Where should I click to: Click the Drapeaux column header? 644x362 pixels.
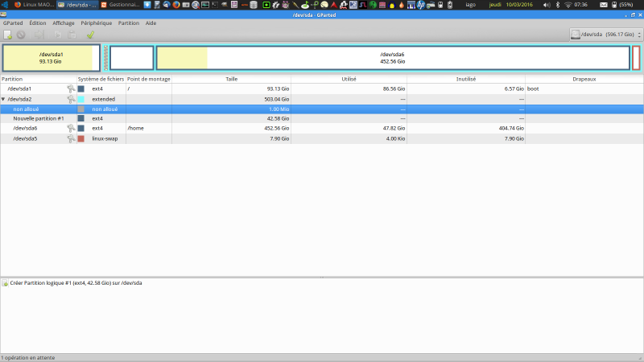[584, 79]
